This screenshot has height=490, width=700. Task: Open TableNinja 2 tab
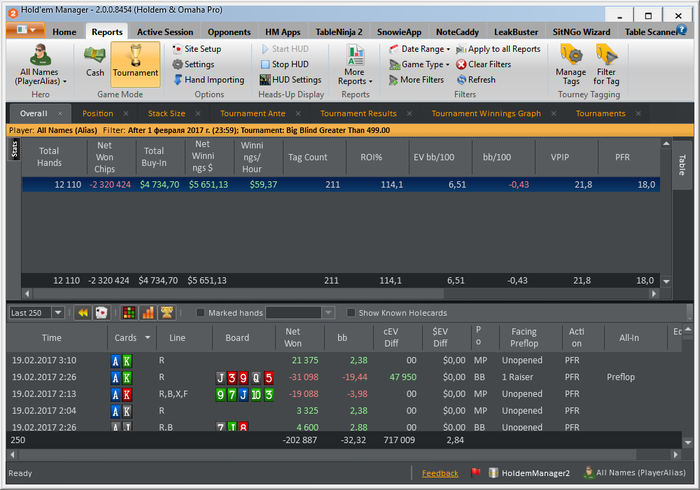click(x=339, y=32)
